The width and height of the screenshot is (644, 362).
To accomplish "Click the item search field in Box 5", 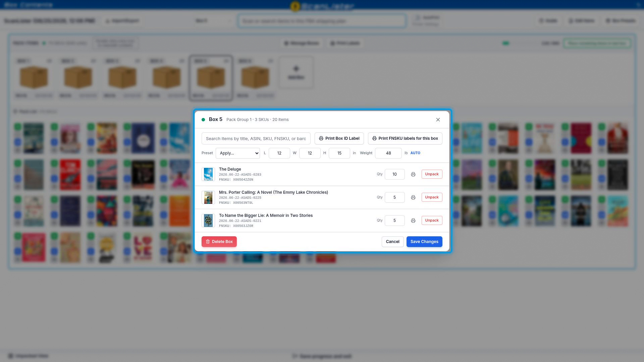I will click(256, 138).
